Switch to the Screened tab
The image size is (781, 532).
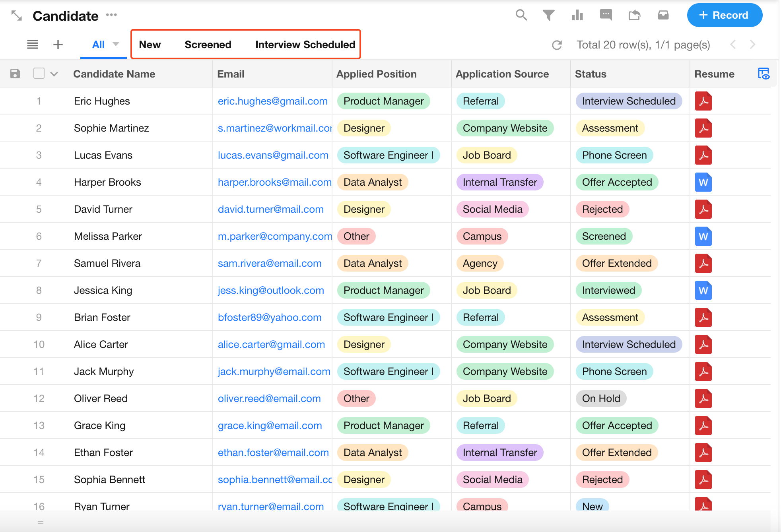208,45
